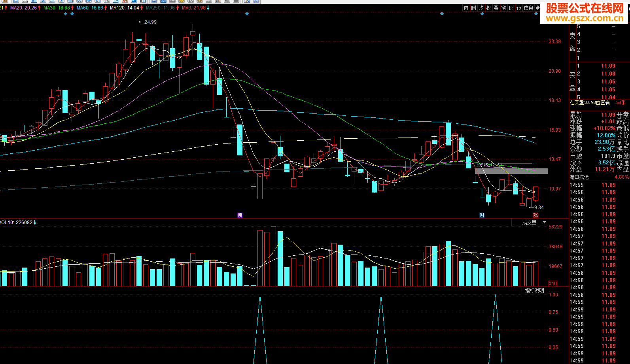Click the 内 toolbar button
The image size is (630, 364).
[x=466, y=8]
